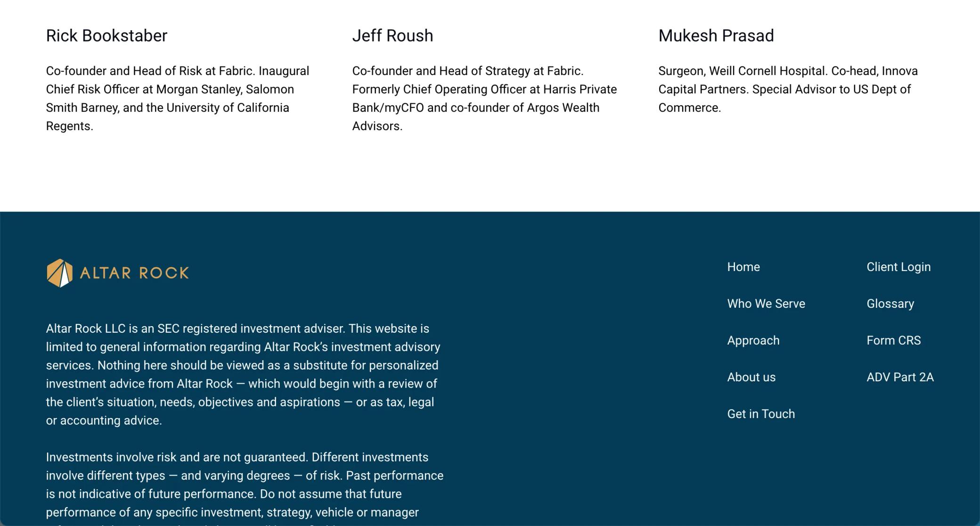The height and width of the screenshot is (526, 980).
Task: Click Jeff Roush's biography text
Action: pyautogui.click(x=484, y=99)
